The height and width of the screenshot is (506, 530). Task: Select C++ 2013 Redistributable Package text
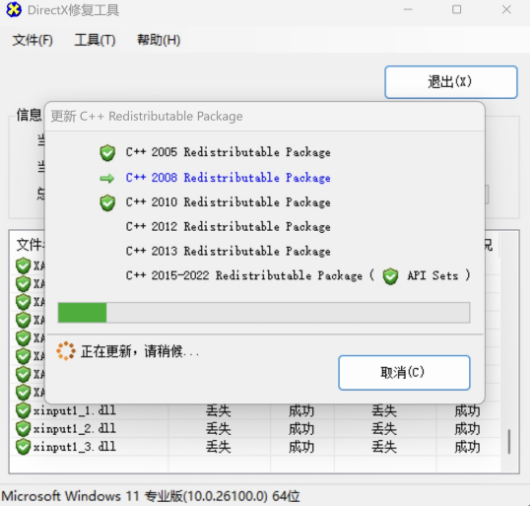click(228, 251)
